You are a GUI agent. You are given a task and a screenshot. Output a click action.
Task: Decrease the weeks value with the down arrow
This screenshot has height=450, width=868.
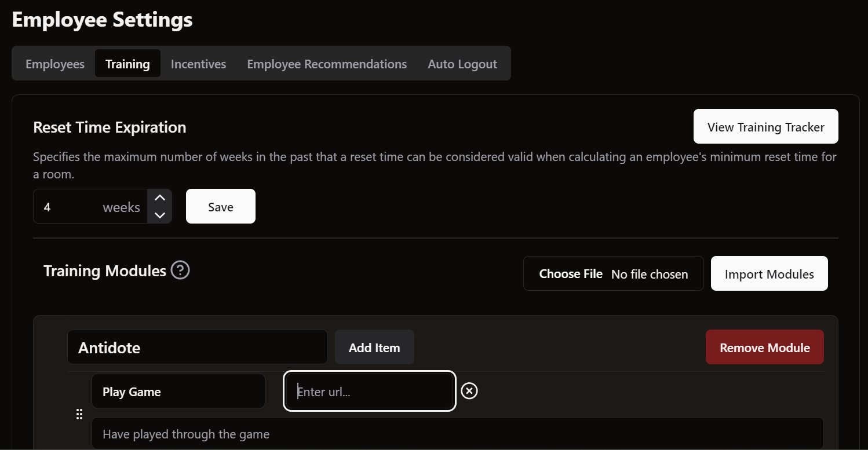pyautogui.click(x=160, y=215)
